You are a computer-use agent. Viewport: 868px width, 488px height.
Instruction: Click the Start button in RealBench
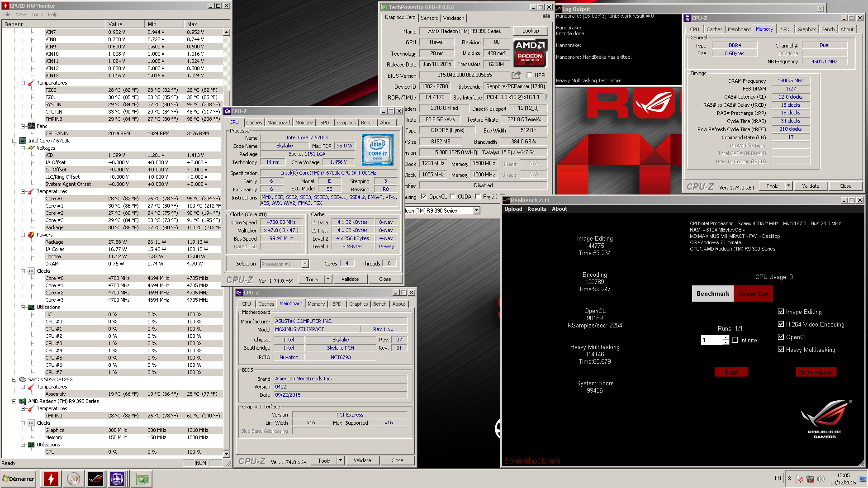pos(731,372)
